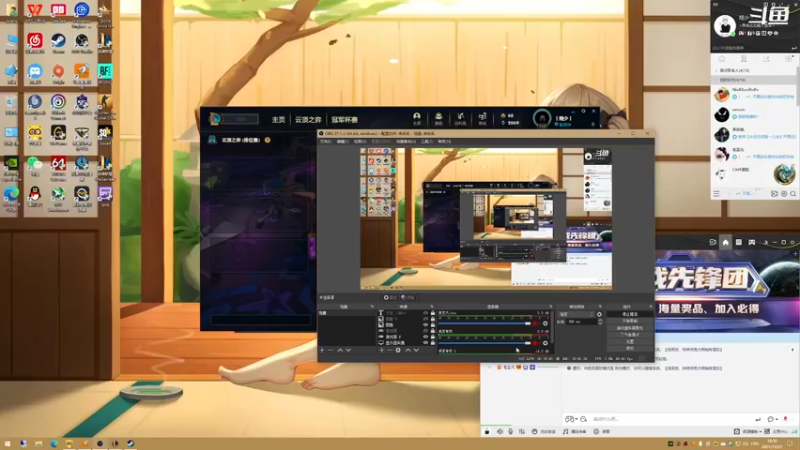Open Counter-Strike Global Offensive desktop icon
800x450 pixels.
[x=105, y=103]
